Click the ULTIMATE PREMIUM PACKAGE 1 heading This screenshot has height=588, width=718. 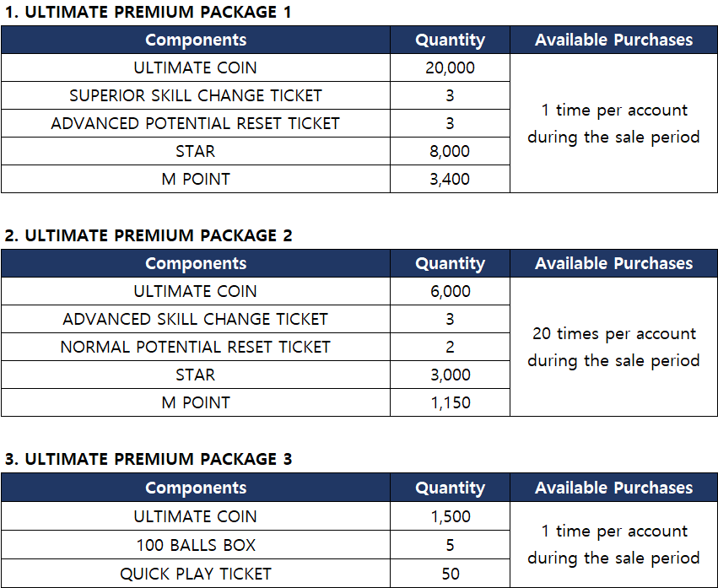coord(148,12)
